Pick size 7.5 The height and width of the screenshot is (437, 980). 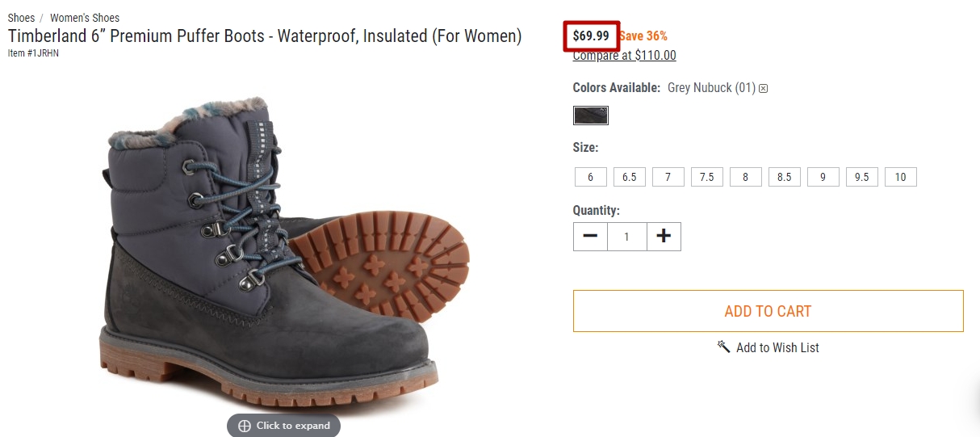[x=707, y=177]
